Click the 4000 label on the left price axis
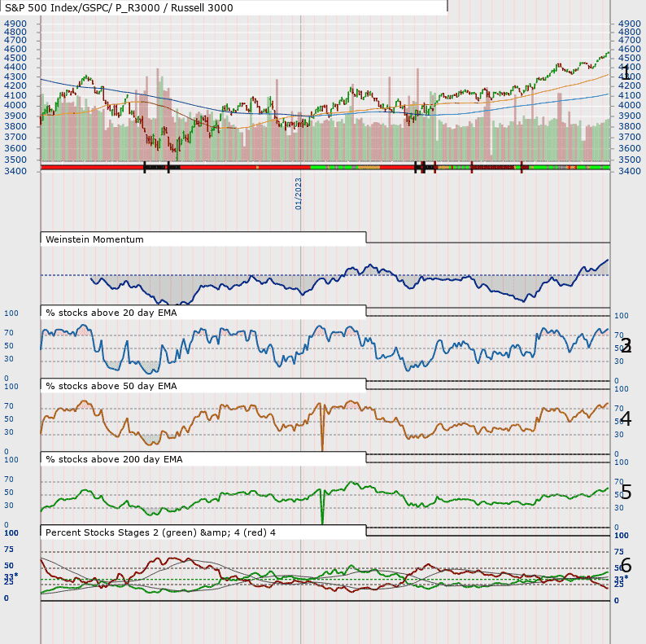This screenshot has width=646, height=644. click(x=15, y=106)
